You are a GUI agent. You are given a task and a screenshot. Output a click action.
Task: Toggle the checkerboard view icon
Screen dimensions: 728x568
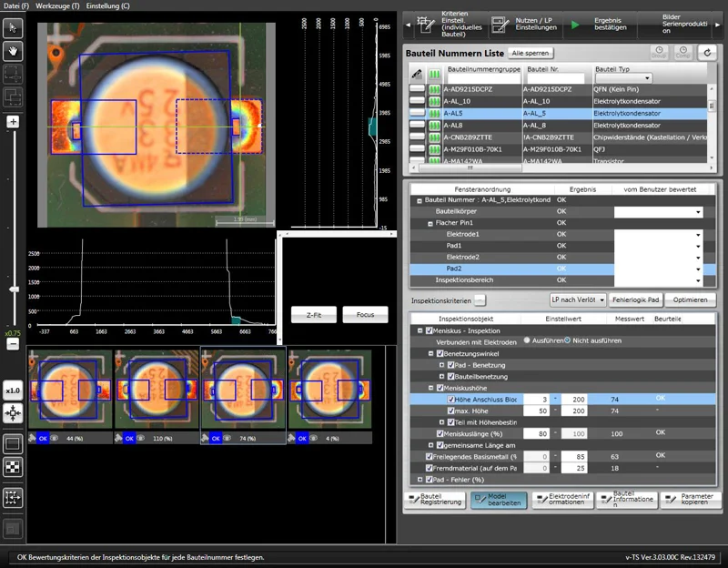tap(13, 467)
